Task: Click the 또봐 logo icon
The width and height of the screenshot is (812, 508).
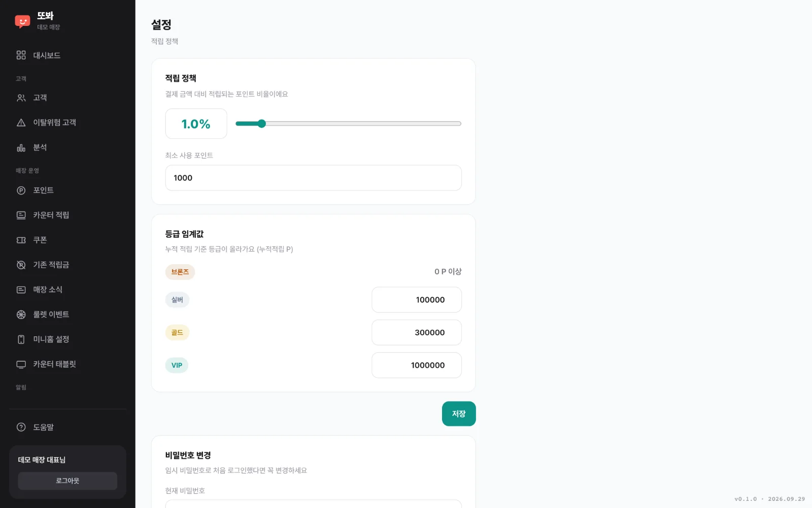Action: coord(22,21)
